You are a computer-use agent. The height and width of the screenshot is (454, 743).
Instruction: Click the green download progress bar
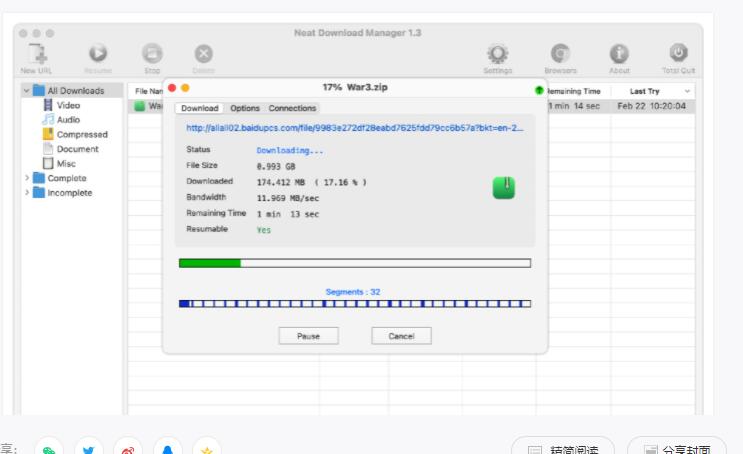point(355,263)
